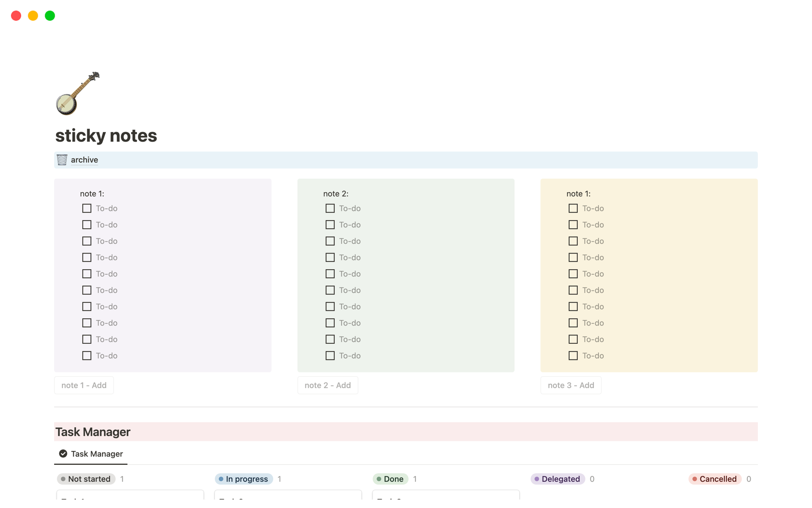Check first To-do in purple note 1

point(87,208)
